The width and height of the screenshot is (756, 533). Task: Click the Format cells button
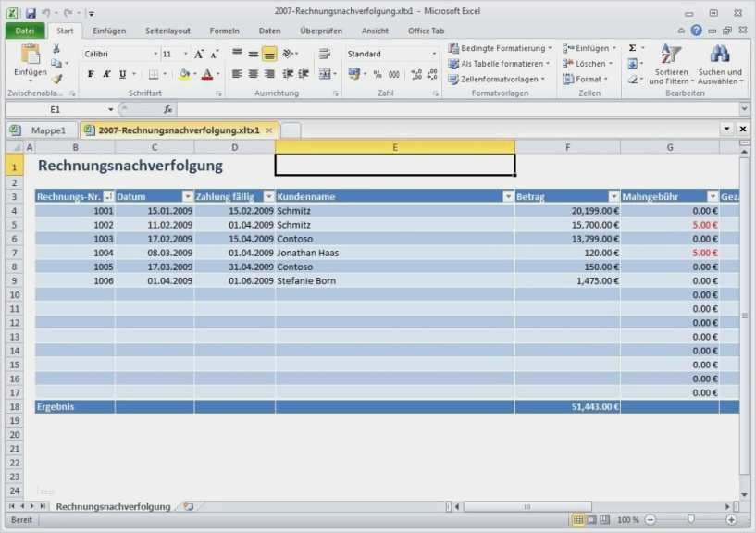pyautogui.click(x=586, y=79)
